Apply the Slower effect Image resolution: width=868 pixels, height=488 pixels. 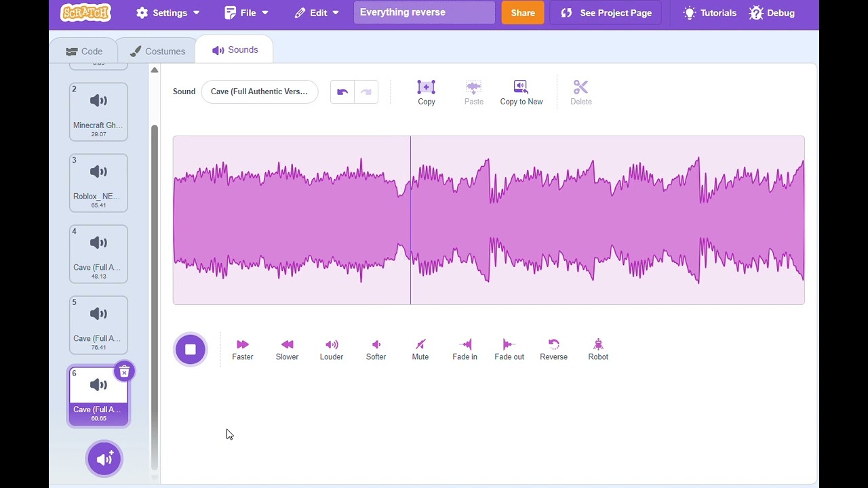click(287, 350)
